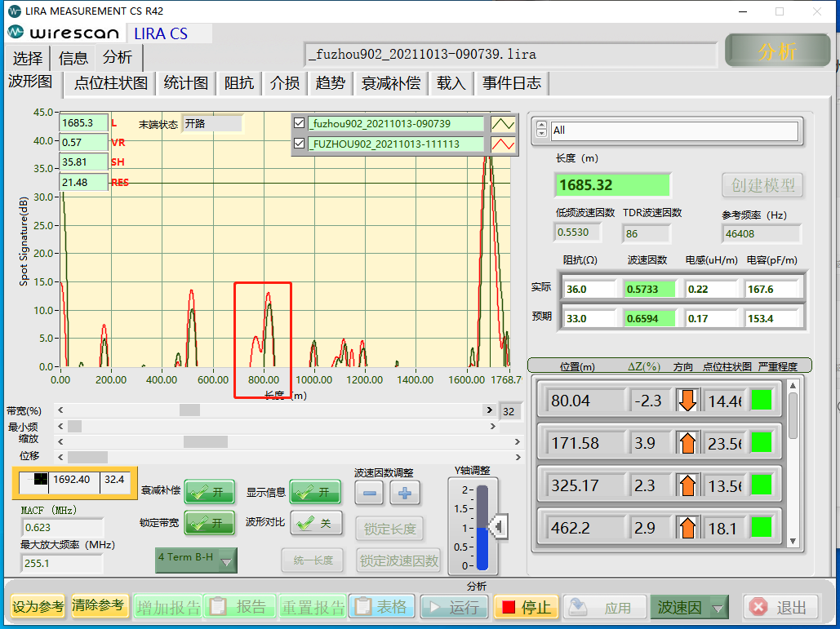The height and width of the screenshot is (629, 840).
Task: Switch to the 点位柱状图 tab
Action: click(111, 83)
